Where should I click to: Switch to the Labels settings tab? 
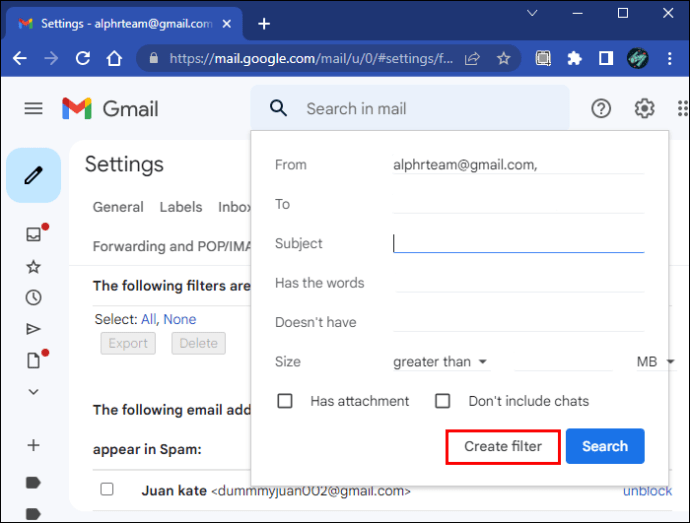pos(181,207)
